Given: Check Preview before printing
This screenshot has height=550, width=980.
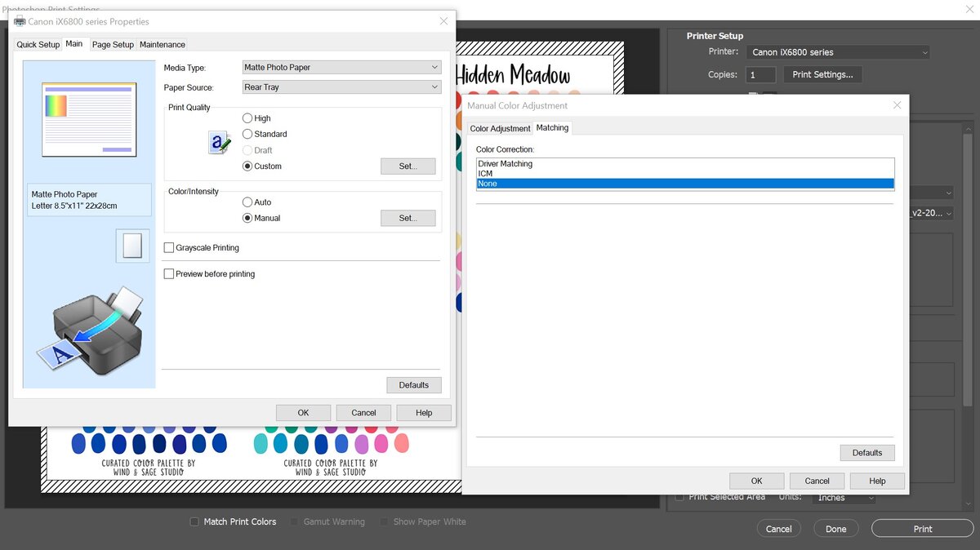Looking at the screenshot, I should pos(169,274).
